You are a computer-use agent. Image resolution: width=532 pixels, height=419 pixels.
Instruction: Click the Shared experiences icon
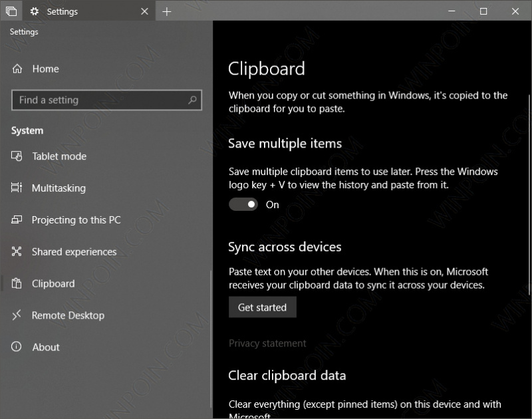(17, 251)
